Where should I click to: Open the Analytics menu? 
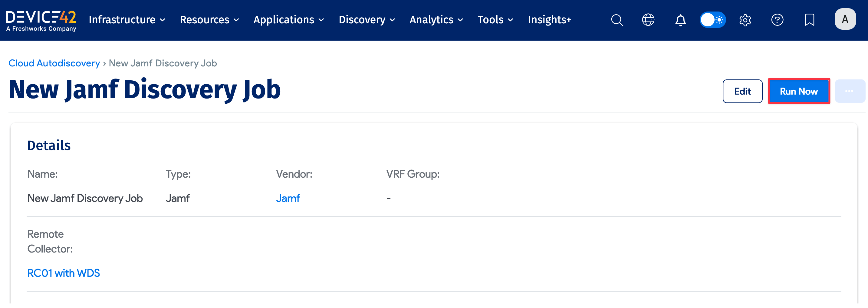coord(436,20)
